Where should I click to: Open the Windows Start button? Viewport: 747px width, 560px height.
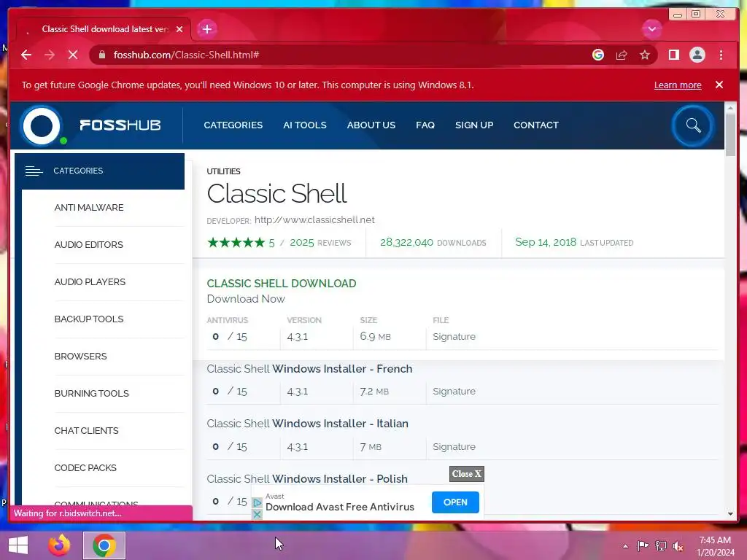[18, 545]
